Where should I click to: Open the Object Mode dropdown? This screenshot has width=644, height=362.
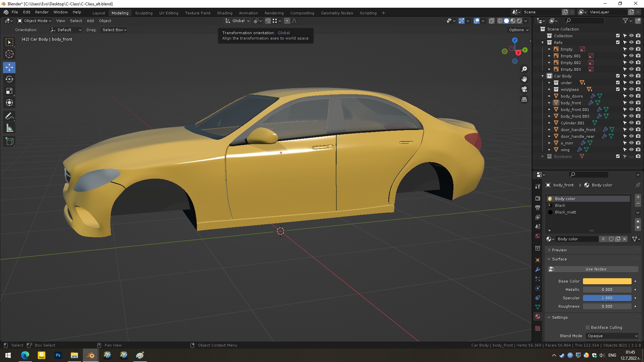35,21
